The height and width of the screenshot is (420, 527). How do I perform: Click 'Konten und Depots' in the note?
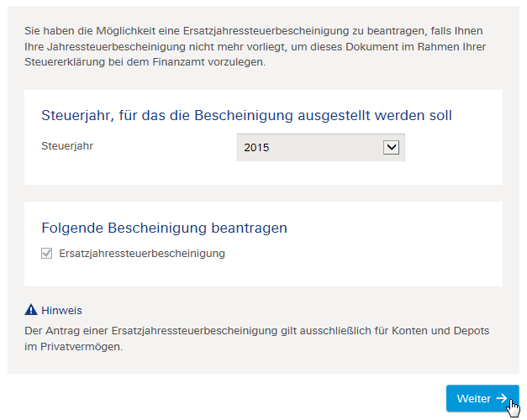(440, 331)
